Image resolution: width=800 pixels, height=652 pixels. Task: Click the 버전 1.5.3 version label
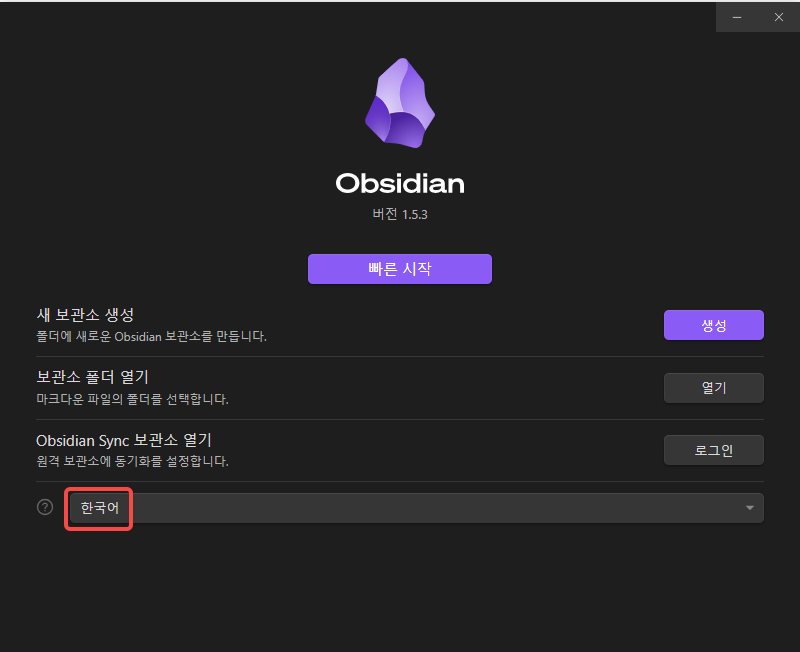coord(399,214)
